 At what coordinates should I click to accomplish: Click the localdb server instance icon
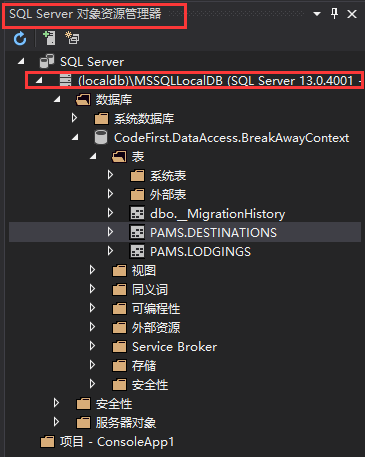[65, 80]
